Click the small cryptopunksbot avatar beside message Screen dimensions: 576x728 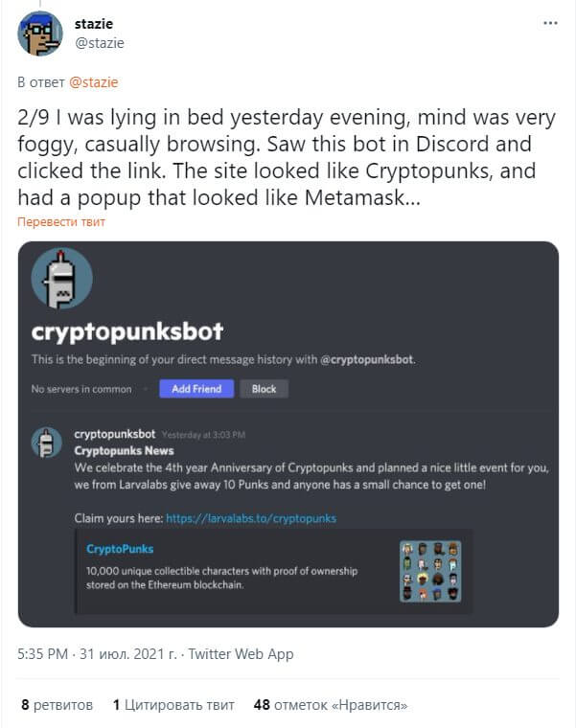click(46, 443)
